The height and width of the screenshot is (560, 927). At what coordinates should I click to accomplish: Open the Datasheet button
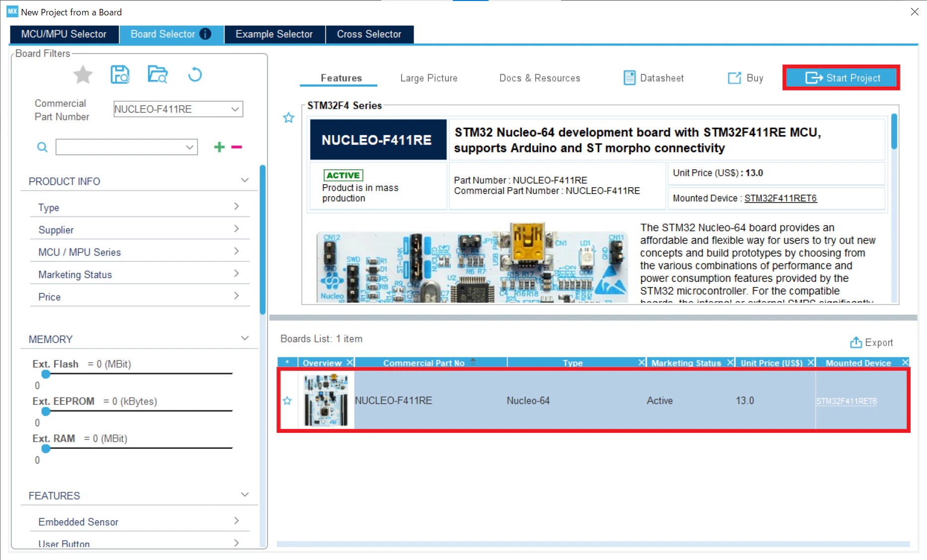(653, 78)
